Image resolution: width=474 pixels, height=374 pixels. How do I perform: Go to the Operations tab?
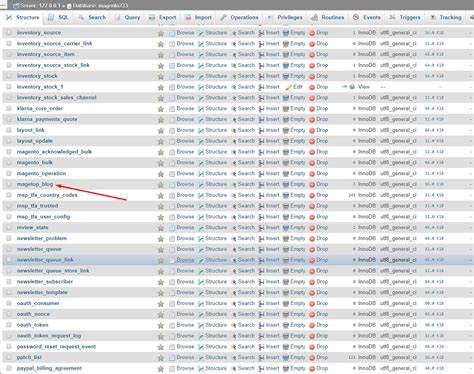(239, 17)
